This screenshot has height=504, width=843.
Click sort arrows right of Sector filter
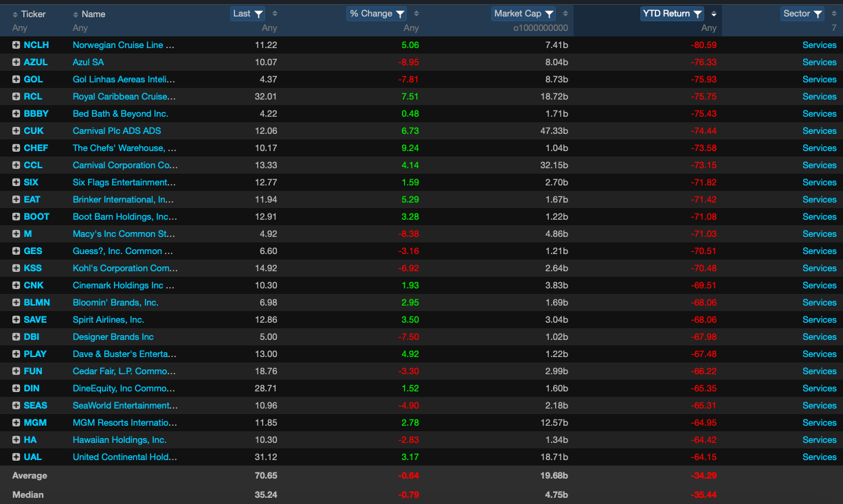(x=834, y=14)
